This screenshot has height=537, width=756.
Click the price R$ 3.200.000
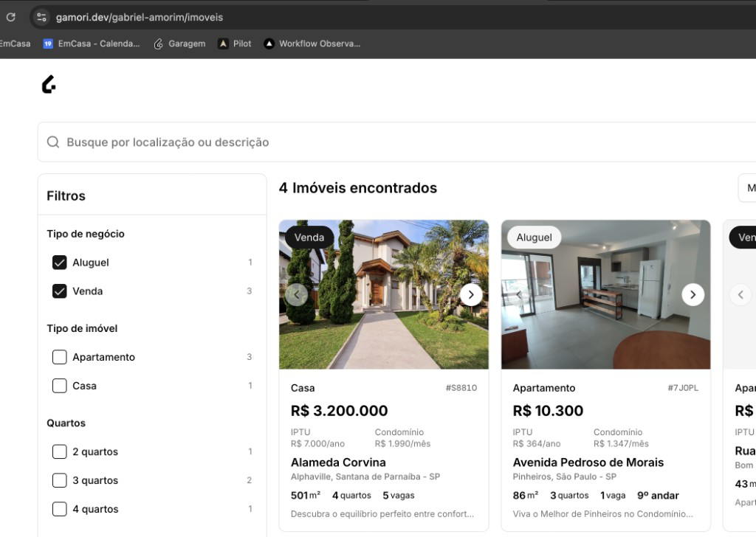[x=339, y=411]
